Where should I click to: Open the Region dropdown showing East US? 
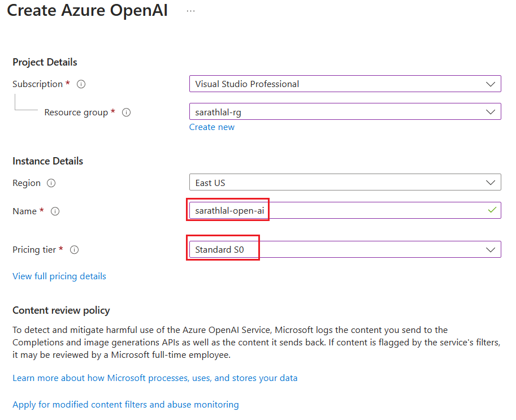pos(345,182)
